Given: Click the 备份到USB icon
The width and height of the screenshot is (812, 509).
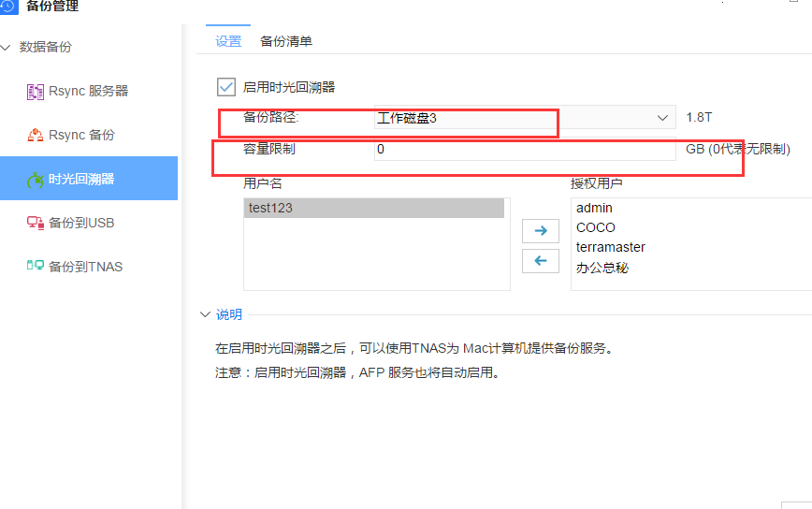Looking at the screenshot, I should [36, 224].
